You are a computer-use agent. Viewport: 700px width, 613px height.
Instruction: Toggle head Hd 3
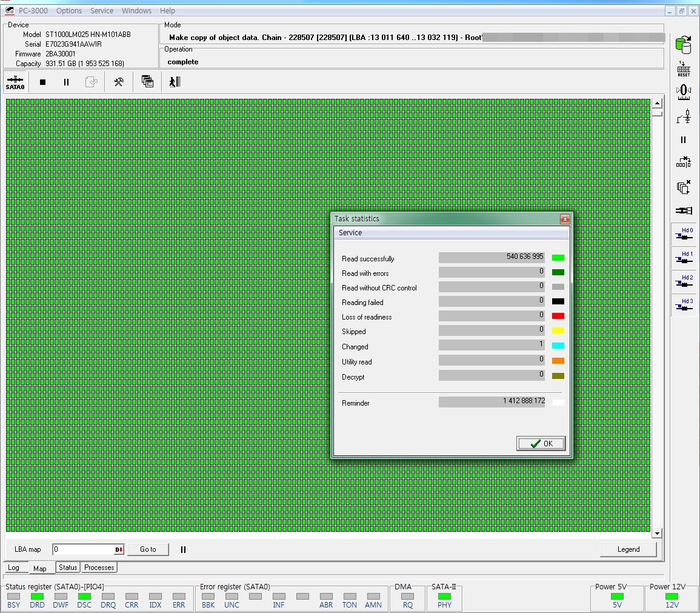point(684,306)
